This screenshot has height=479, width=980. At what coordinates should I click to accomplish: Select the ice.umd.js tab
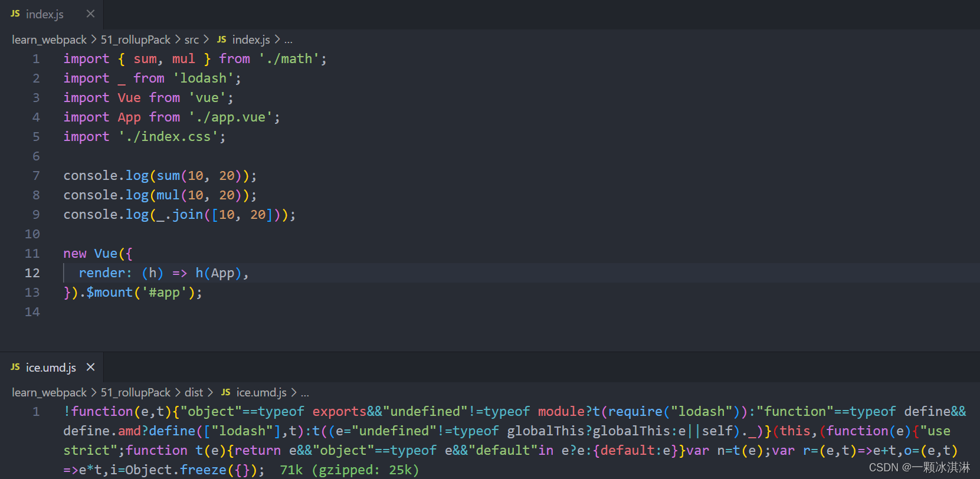[51, 368]
